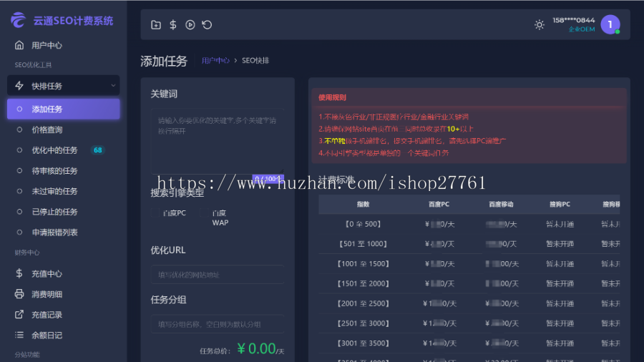Click the 云通SEO logo icon
644x362 pixels.
(18, 20)
